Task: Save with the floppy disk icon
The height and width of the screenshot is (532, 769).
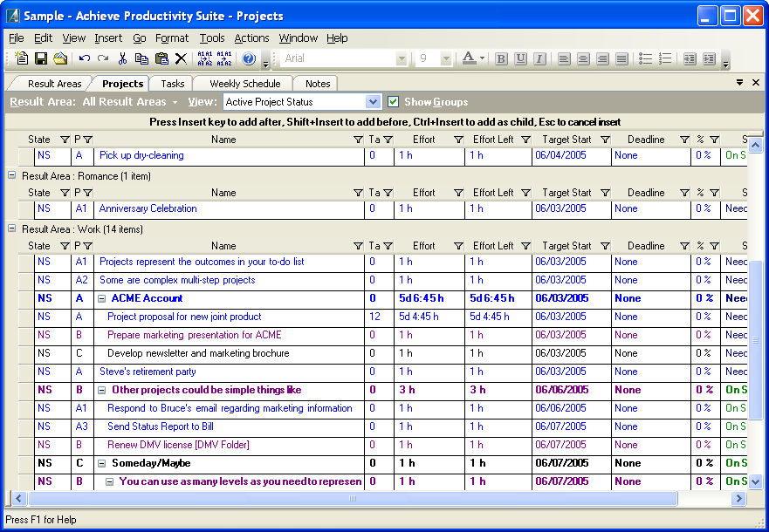Action: (x=41, y=58)
